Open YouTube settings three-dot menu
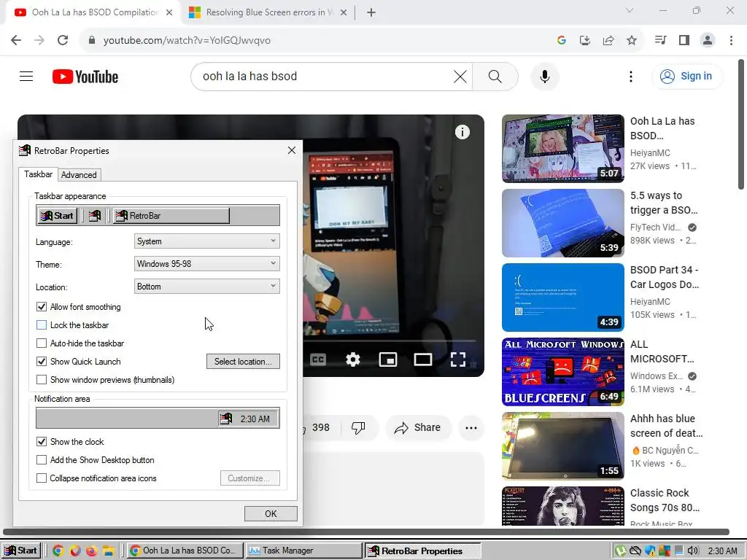 click(x=631, y=76)
